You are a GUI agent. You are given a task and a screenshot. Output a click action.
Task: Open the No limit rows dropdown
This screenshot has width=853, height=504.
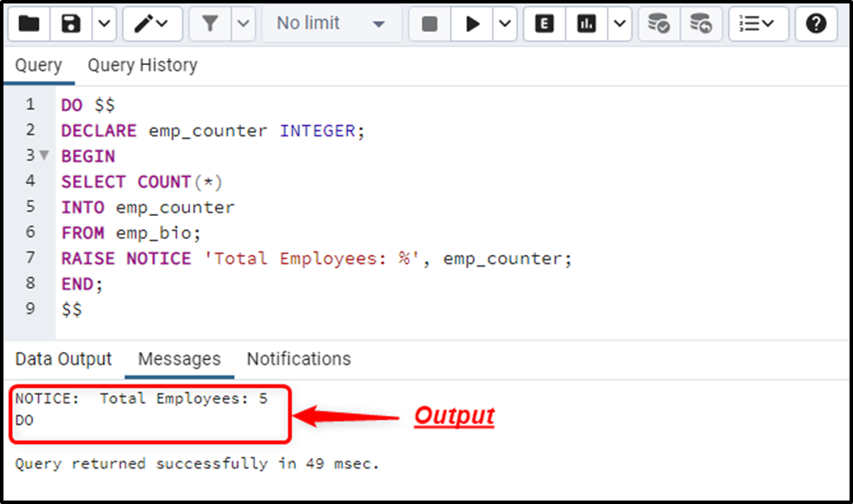331,24
